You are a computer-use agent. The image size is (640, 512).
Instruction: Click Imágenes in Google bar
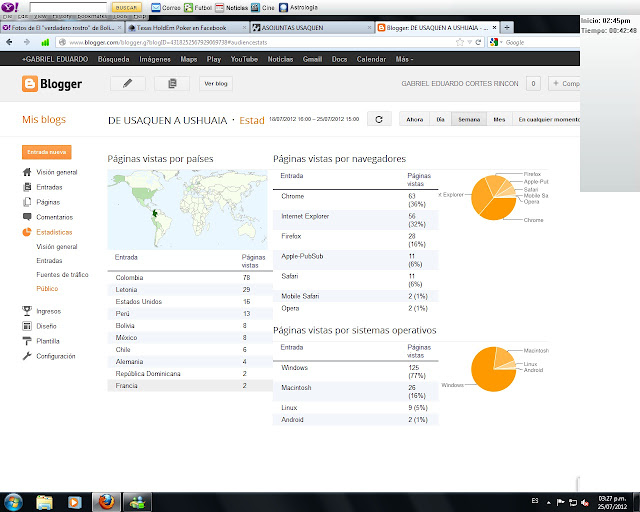point(155,59)
